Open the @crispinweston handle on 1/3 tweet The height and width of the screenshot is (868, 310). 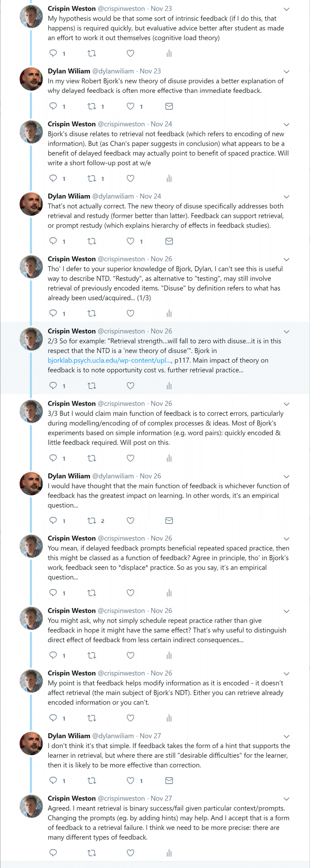coord(121,259)
